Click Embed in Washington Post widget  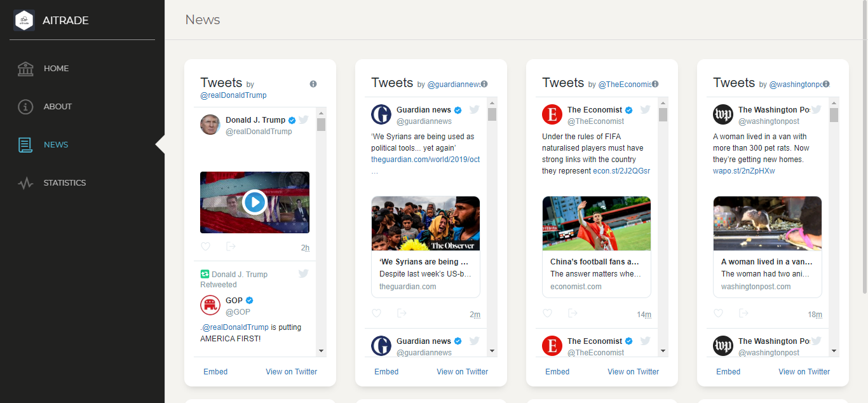point(728,372)
